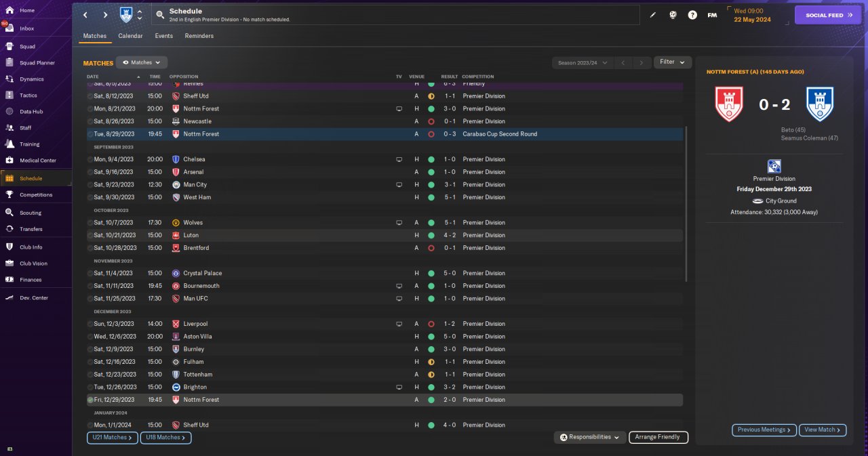This screenshot has width=868, height=456.
Task: Open the help question mark icon
Action: [x=692, y=15]
